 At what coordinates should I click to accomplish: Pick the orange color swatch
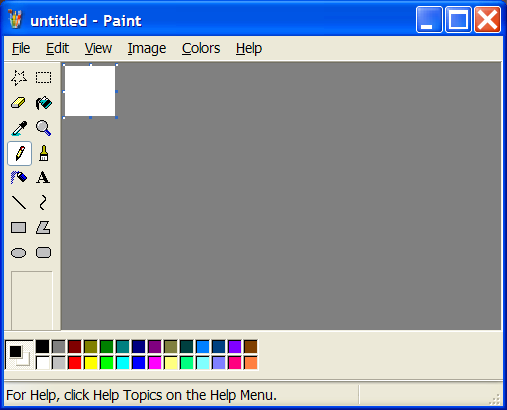pos(251,363)
